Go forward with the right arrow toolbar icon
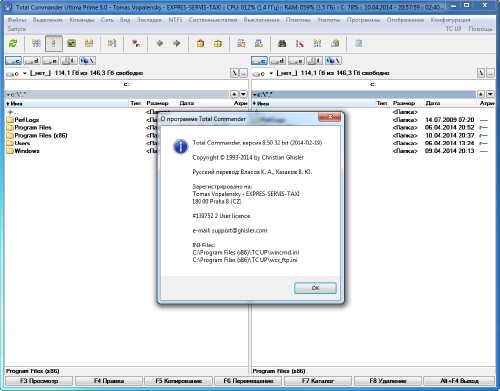Screen dimensions: 500x391 tap(177, 43)
